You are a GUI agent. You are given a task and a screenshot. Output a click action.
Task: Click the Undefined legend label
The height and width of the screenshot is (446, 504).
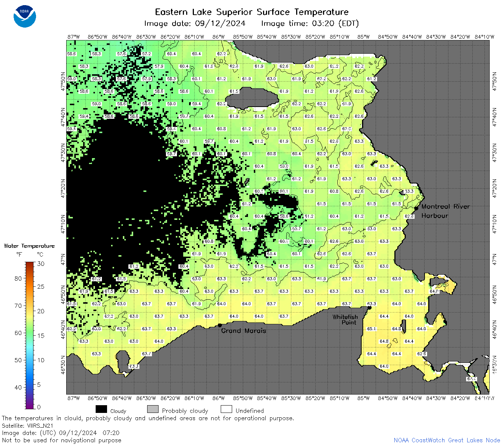[x=250, y=411]
